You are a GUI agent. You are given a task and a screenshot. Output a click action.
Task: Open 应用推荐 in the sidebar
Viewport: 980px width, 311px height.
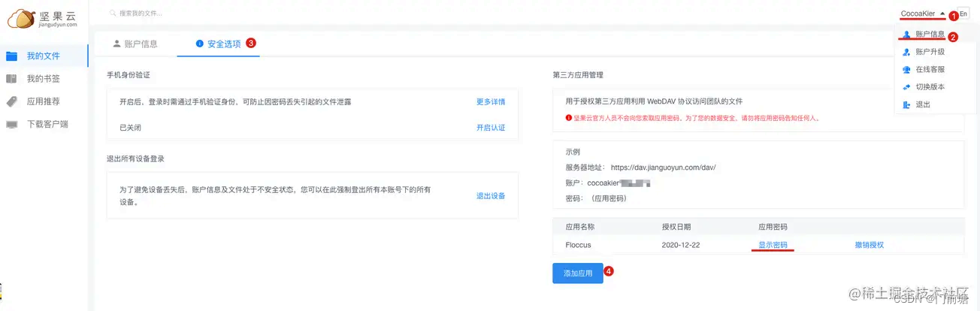(44, 101)
